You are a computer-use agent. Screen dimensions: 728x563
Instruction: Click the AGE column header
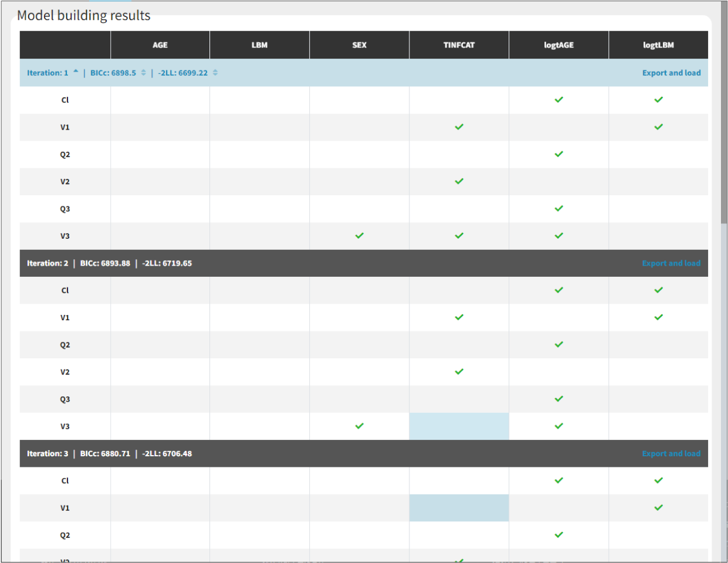point(160,45)
